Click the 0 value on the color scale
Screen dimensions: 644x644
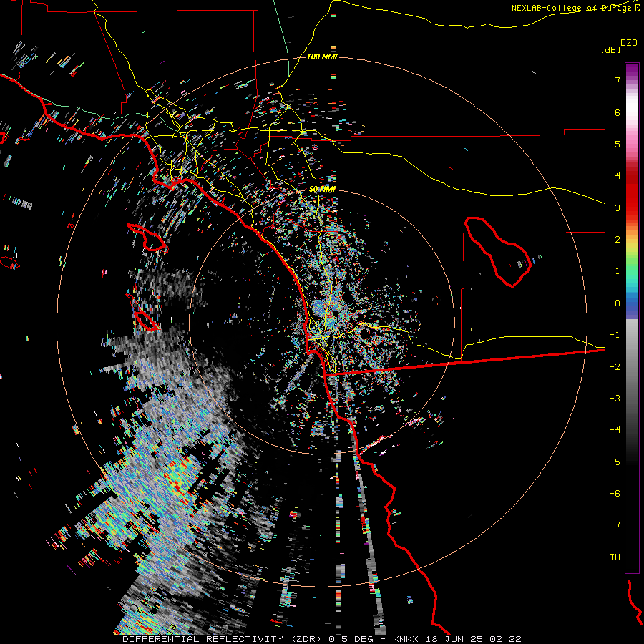pos(618,303)
